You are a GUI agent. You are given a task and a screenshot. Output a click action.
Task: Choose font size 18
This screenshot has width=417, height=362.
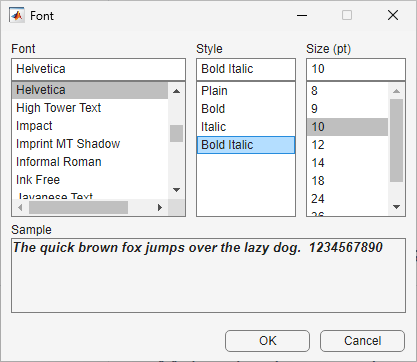(347, 181)
